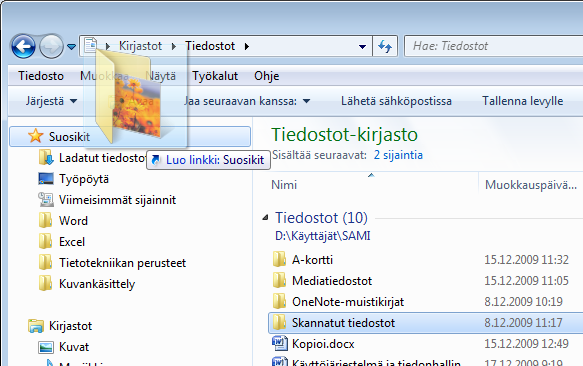Select the Mediatiedostot folder name
The height and width of the screenshot is (366, 583).
click(332, 280)
